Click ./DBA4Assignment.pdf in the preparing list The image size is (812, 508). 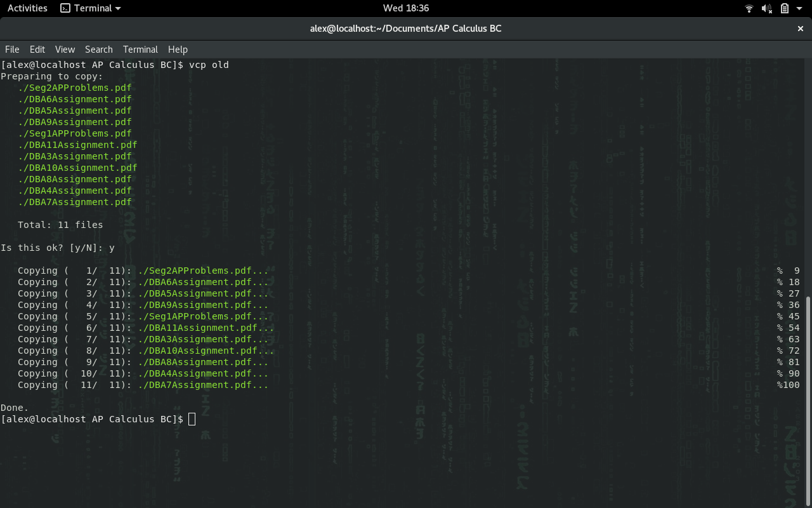pos(75,190)
